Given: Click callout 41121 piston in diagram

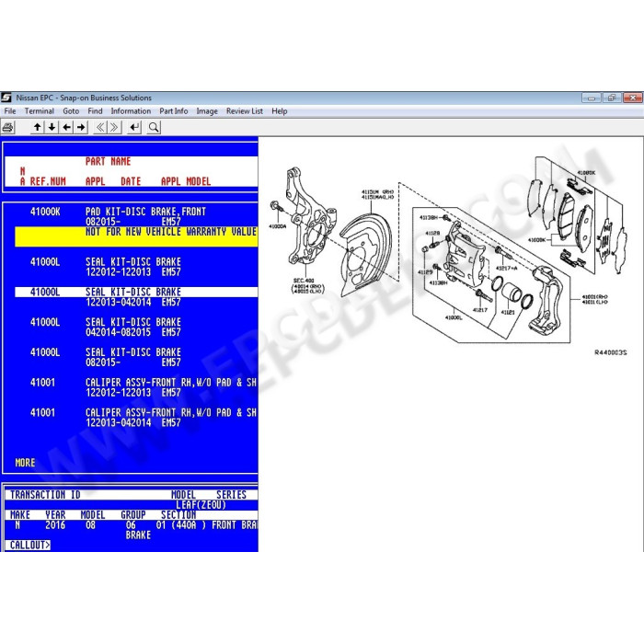Looking at the screenshot, I should coord(508,312).
